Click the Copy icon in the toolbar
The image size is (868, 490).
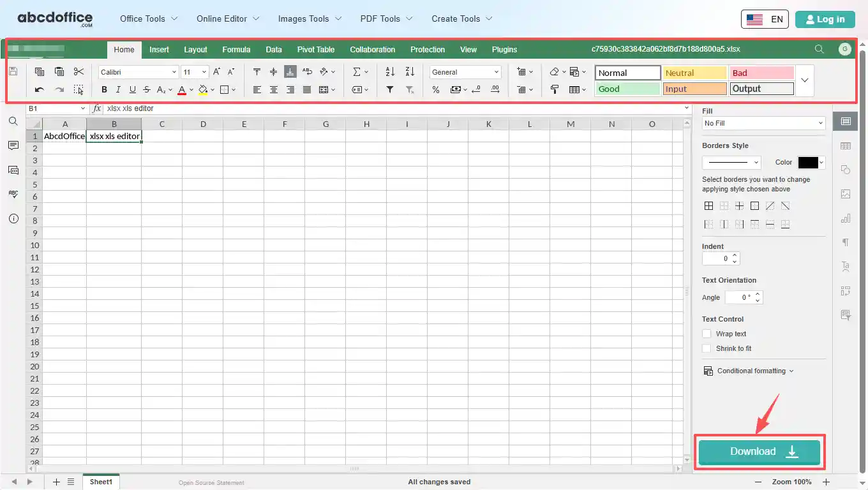(x=40, y=72)
